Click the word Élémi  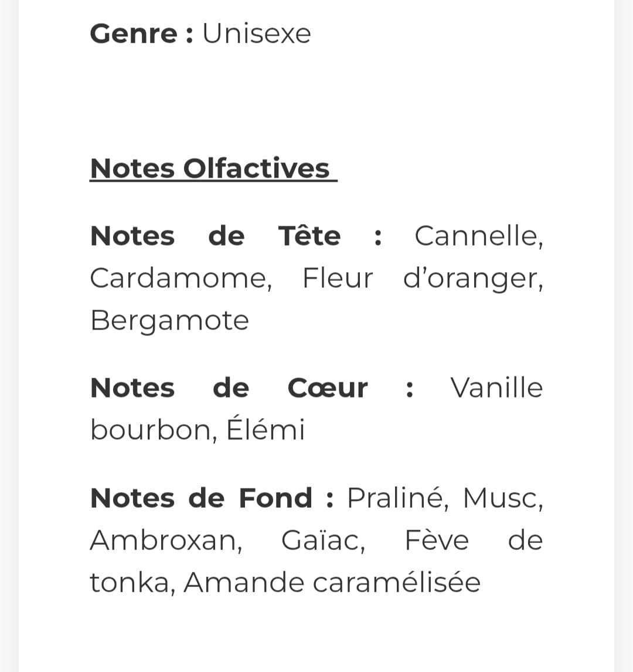[266, 427]
